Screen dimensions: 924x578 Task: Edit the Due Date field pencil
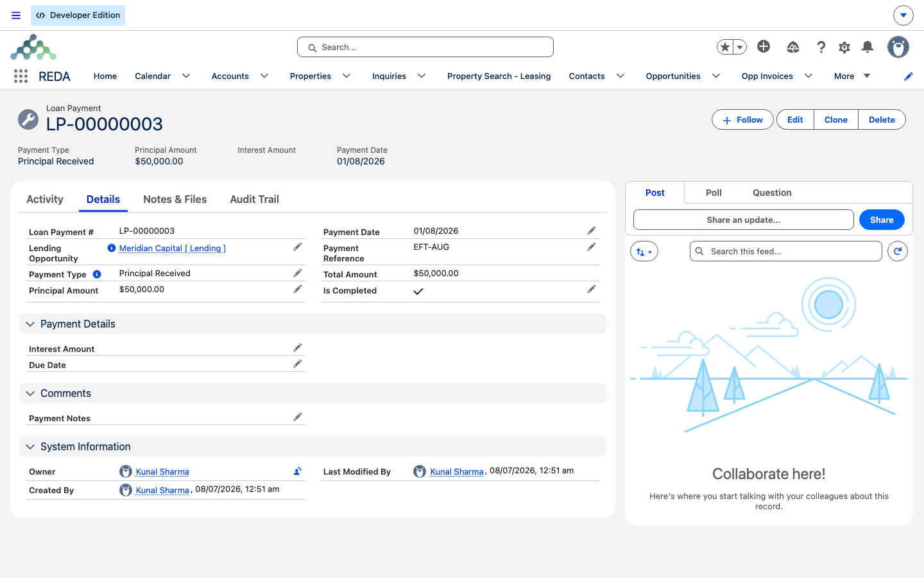[298, 364]
